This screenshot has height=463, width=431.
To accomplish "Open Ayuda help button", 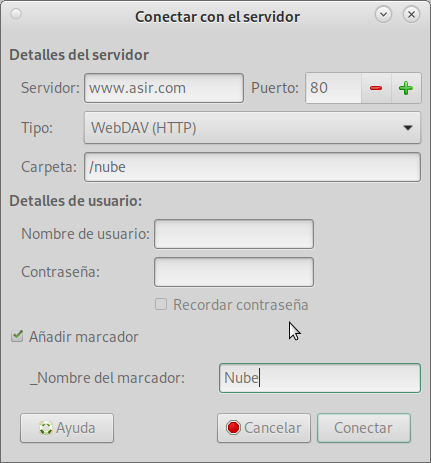I will [x=67, y=428].
